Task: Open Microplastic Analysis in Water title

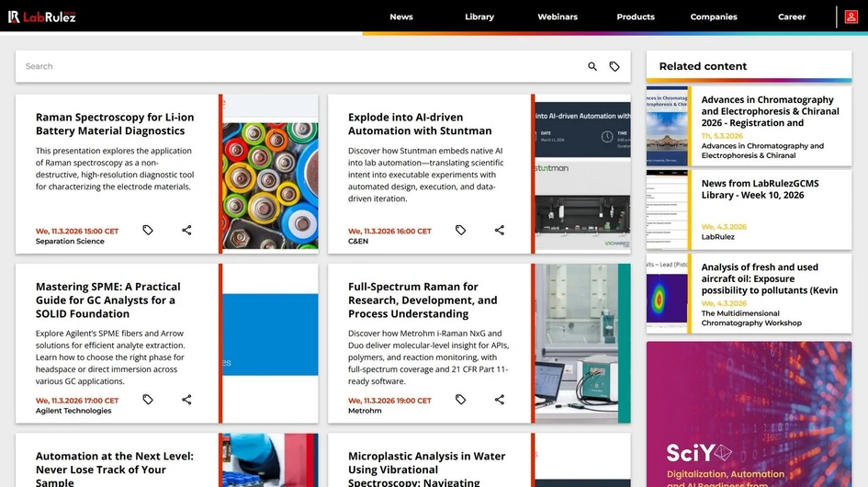Action: (426, 469)
